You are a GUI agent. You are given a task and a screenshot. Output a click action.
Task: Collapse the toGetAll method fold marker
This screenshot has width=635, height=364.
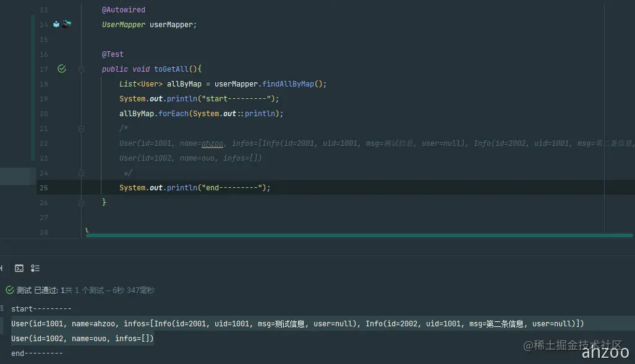click(x=81, y=70)
